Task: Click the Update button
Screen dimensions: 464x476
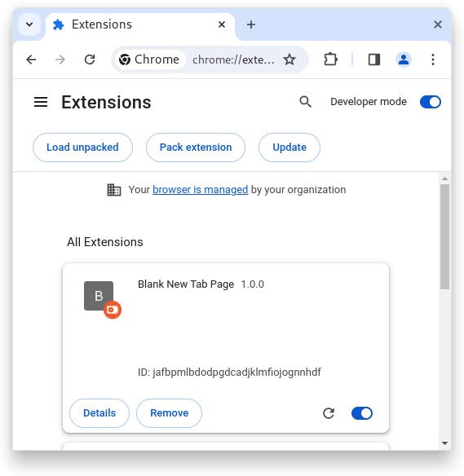Action: pos(289,148)
